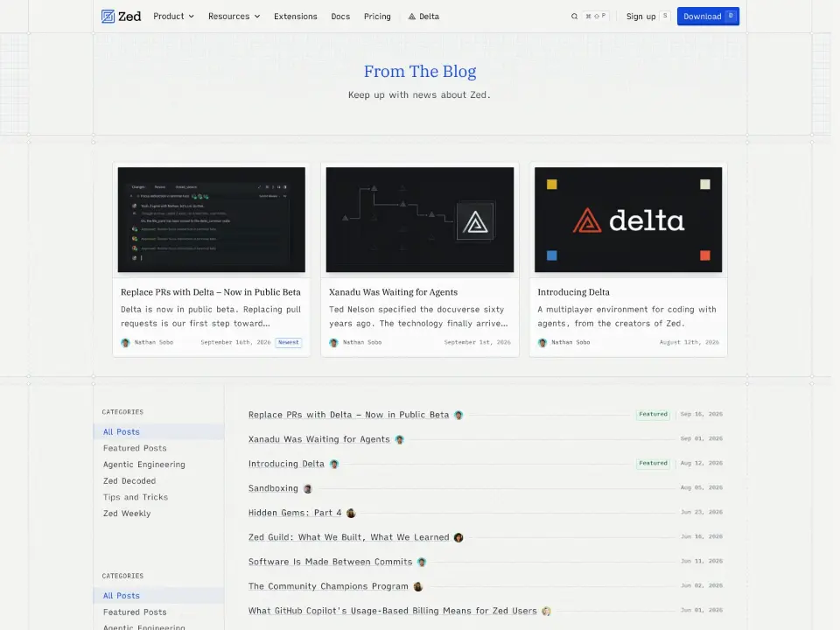
Task: Open card title Xanadu Was Waiting for Agents
Action: tap(393, 292)
